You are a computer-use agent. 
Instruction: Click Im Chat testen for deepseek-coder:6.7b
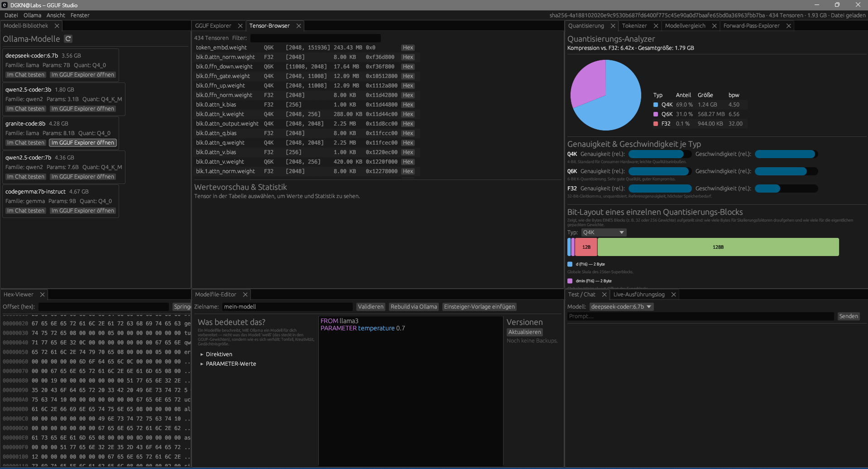pos(26,75)
